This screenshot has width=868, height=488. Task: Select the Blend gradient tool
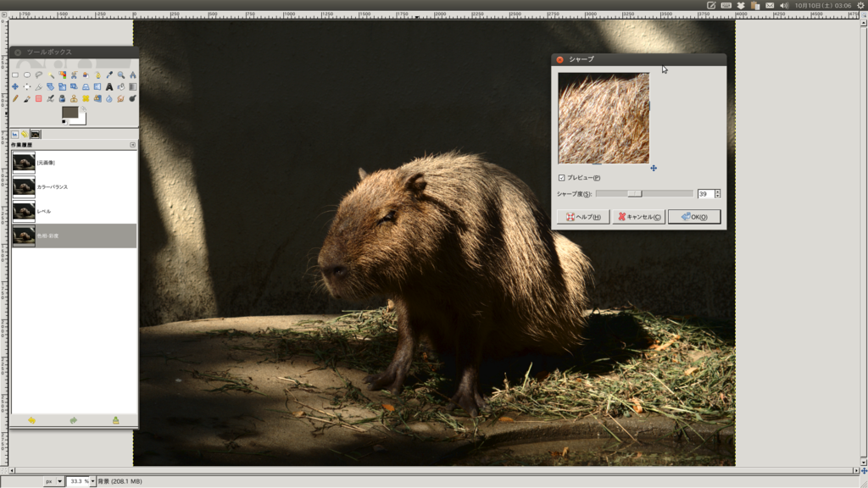click(132, 87)
